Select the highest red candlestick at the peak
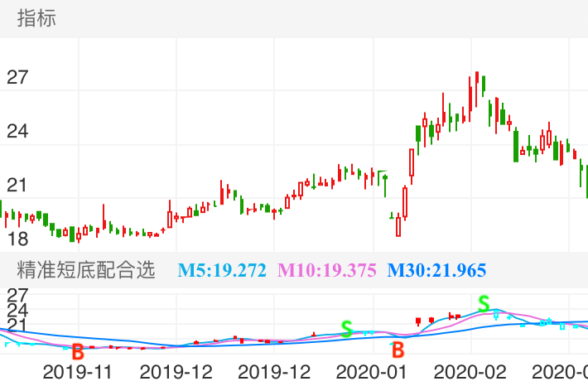This screenshot has height=391, width=588. [x=477, y=83]
